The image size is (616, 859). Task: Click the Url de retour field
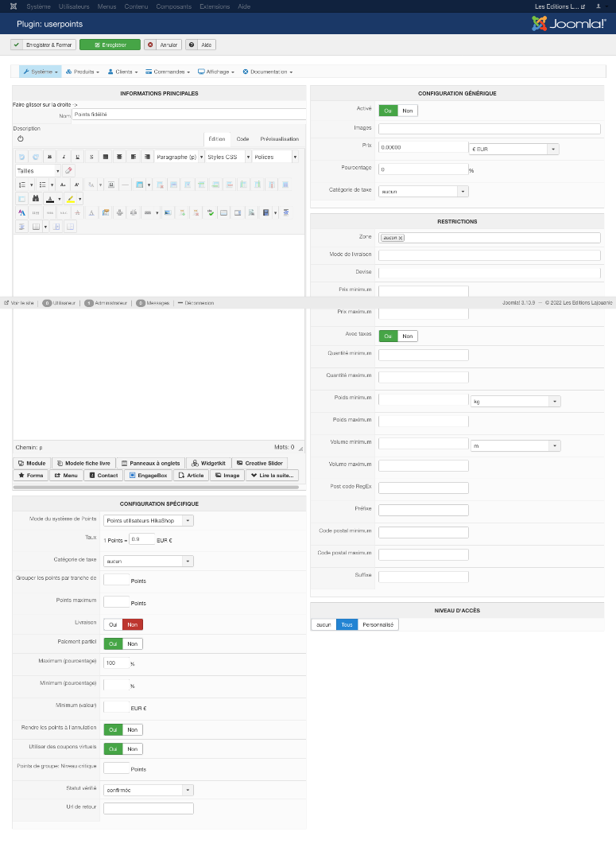click(149, 808)
